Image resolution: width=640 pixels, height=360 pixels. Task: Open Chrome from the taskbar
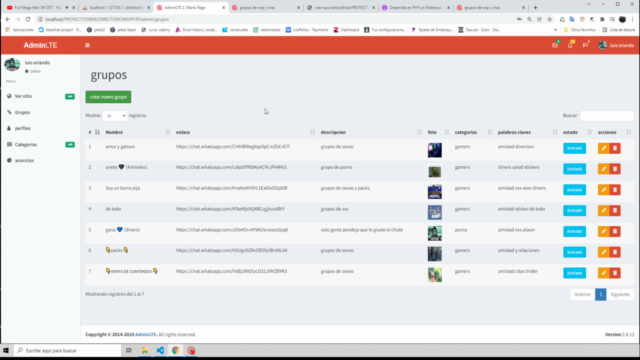coord(176,351)
